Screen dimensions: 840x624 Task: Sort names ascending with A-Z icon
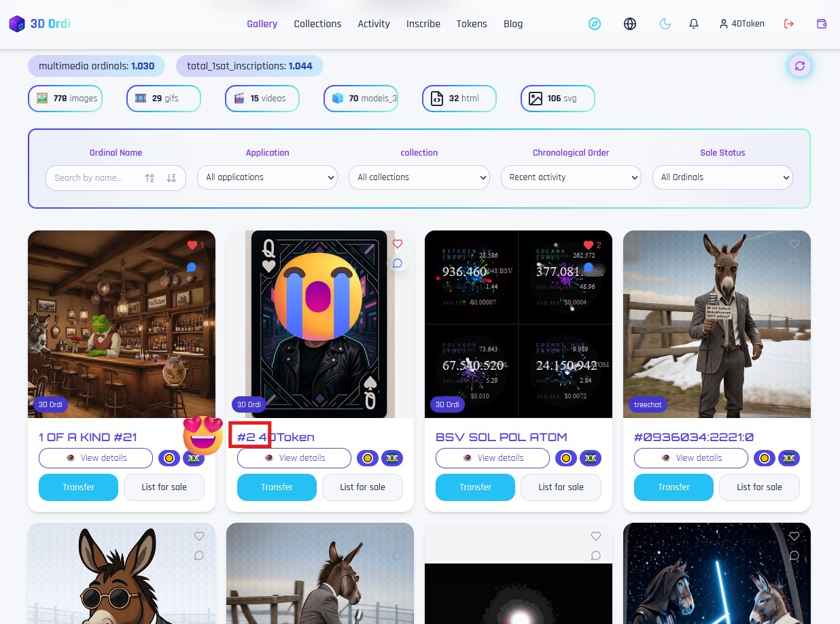[x=150, y=178]
